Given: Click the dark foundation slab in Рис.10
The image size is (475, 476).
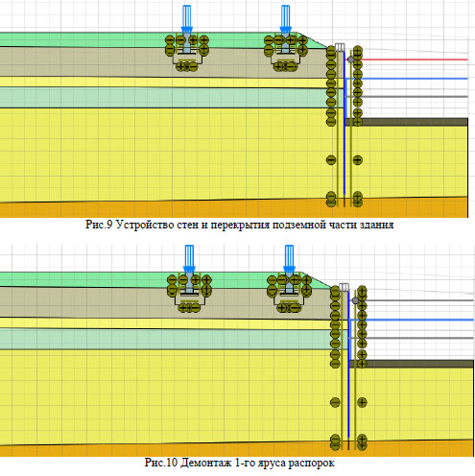Looking at the screenshot, I should tap(412, 364).
